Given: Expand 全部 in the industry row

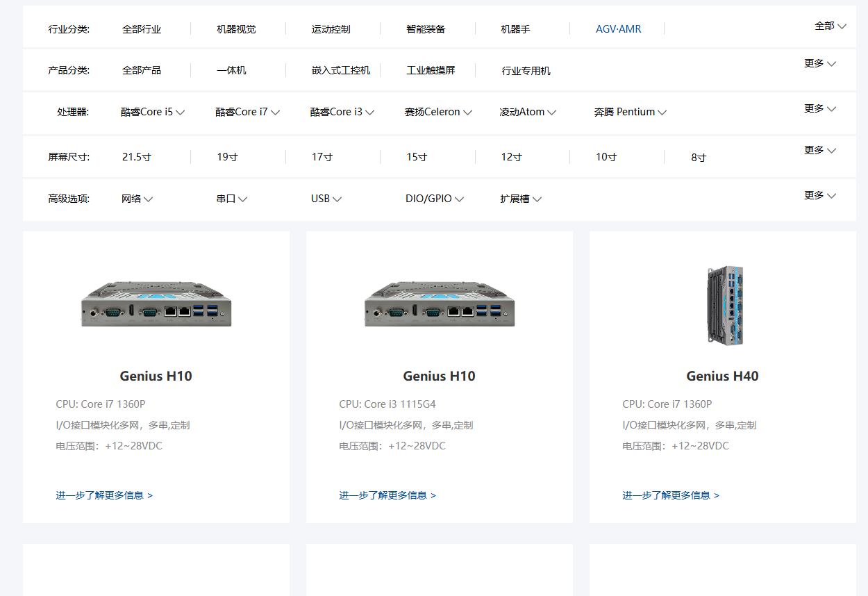Looking at the screenshot, I should click(x=831, y=26).
